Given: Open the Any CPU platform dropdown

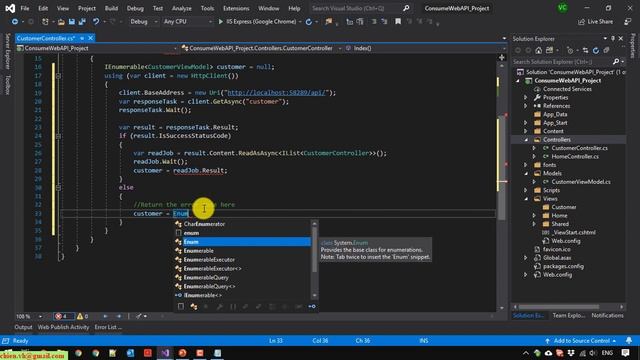Looking at the screenshot, I should tap(187, 22).
